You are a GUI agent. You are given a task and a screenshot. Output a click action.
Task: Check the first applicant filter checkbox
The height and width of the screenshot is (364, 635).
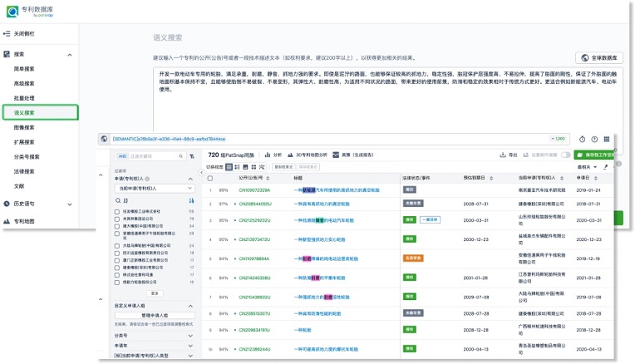click(117, 212)
